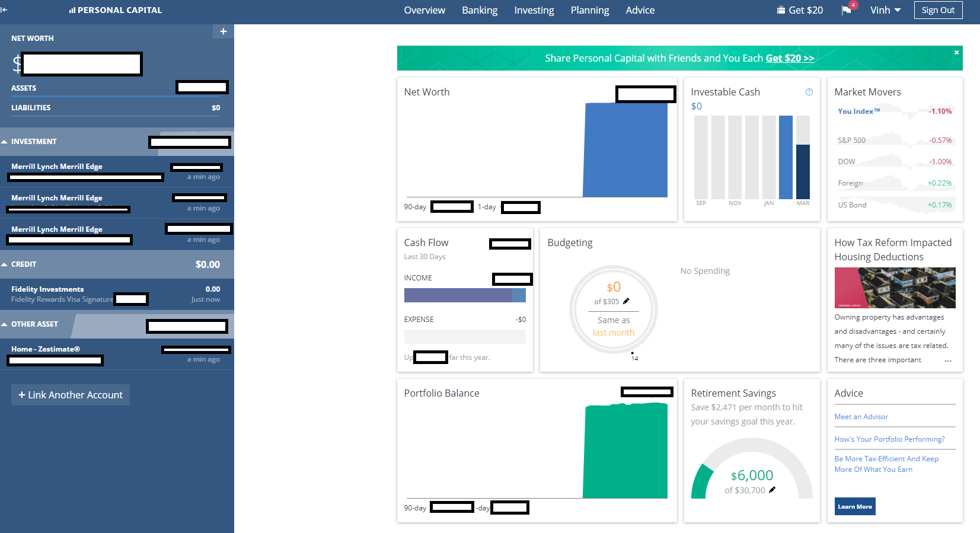
Task: Collapse the INVESTMENT section
Action: click(4, 142)
